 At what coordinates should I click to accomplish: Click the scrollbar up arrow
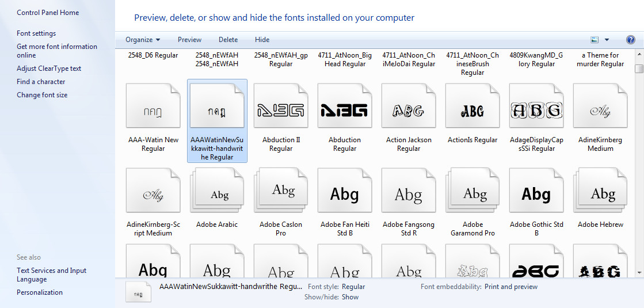(x=639, y=55)
